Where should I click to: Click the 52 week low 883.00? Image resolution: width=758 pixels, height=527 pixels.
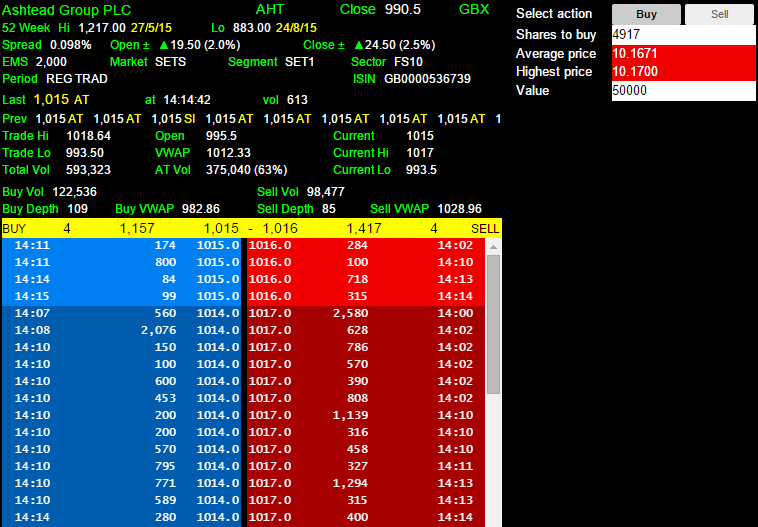(x=251, y=28)
